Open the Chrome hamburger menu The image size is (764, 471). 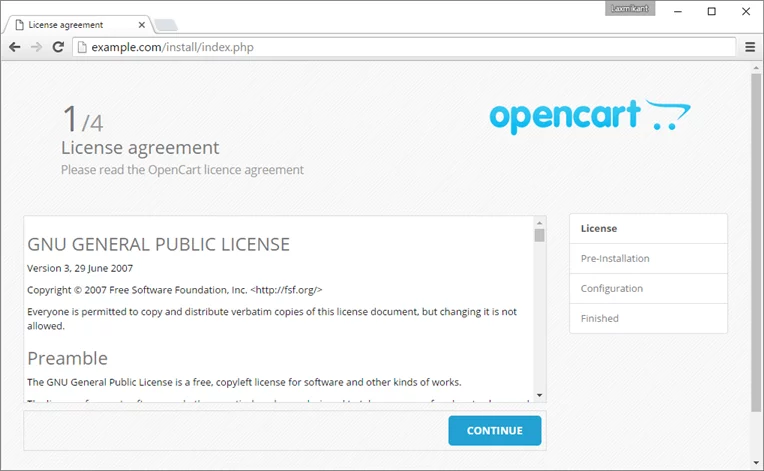[x=750, y=47]
